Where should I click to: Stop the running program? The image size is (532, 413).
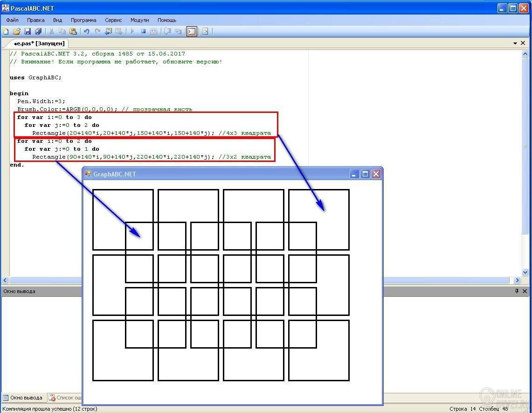[x=143, y=32]
